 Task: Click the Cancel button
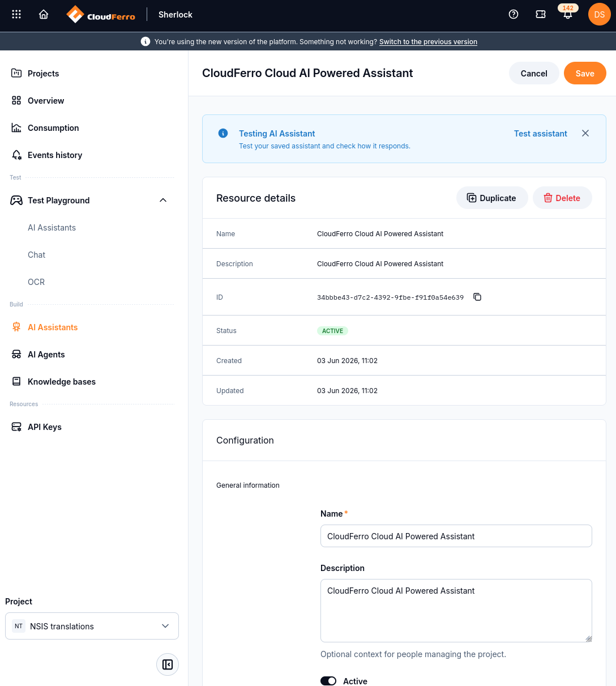[534, 73]
